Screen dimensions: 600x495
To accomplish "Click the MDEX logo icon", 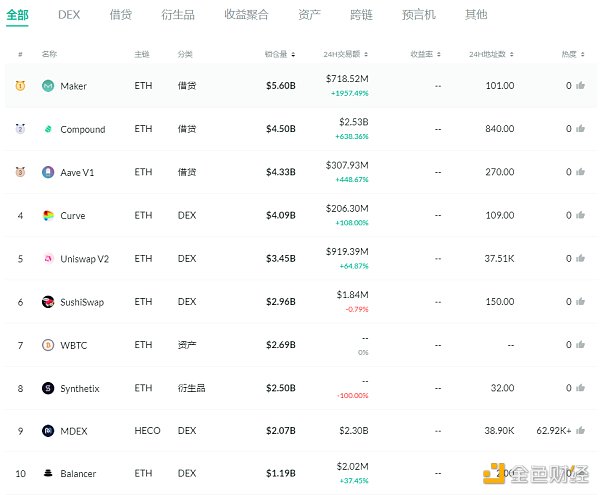I will pos(48,431).
